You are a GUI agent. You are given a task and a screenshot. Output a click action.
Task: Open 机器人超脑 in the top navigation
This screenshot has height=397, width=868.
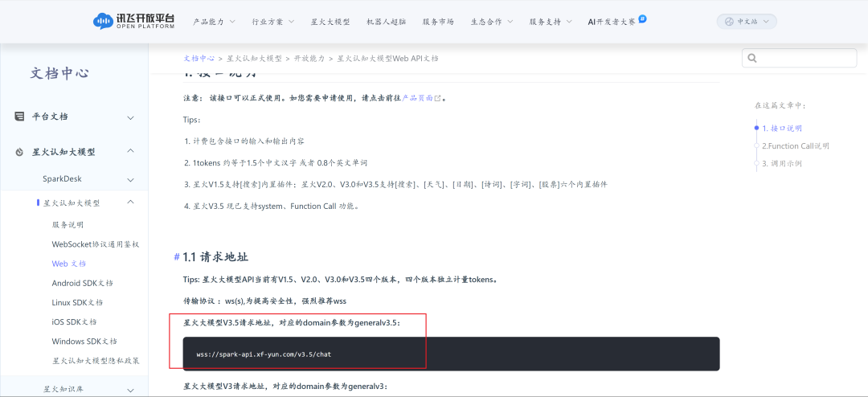[386, 22]
